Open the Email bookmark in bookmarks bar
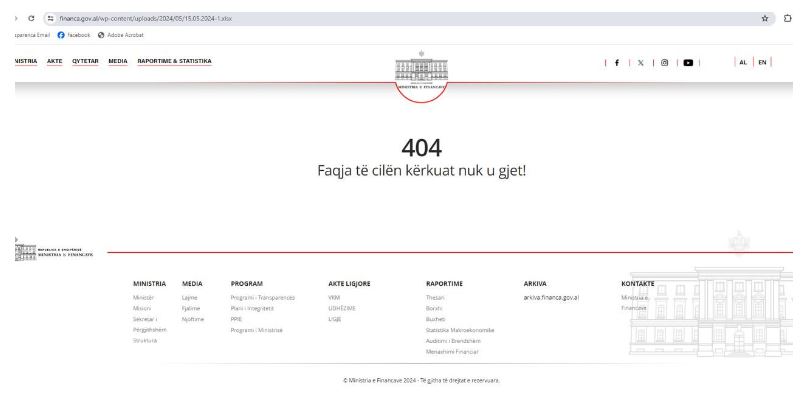 coord(32,35)
